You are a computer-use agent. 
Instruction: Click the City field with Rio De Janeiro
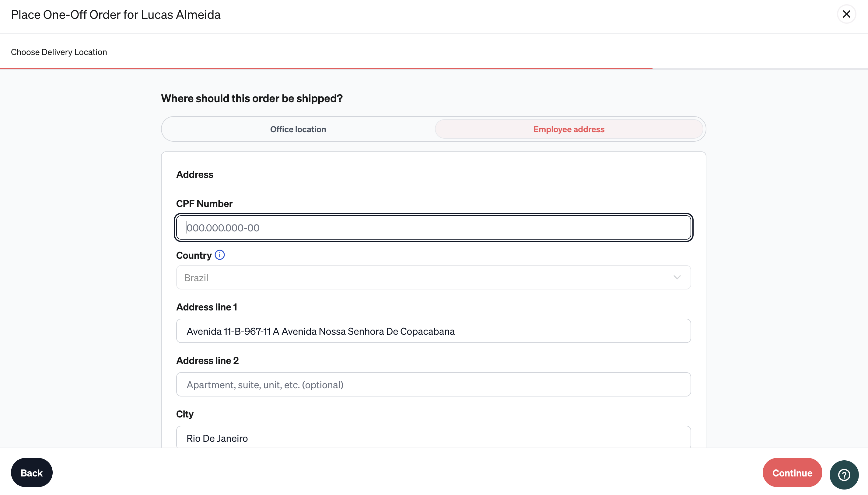(x=433, y=437)
